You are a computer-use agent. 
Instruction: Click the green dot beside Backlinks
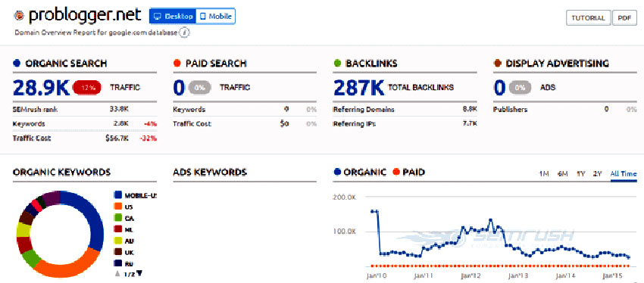point(337,64)
